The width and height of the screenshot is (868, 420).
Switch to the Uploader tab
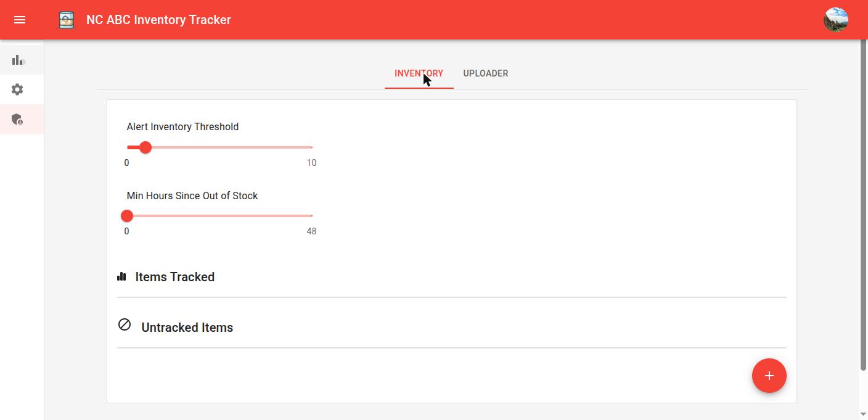coord(486,73)
